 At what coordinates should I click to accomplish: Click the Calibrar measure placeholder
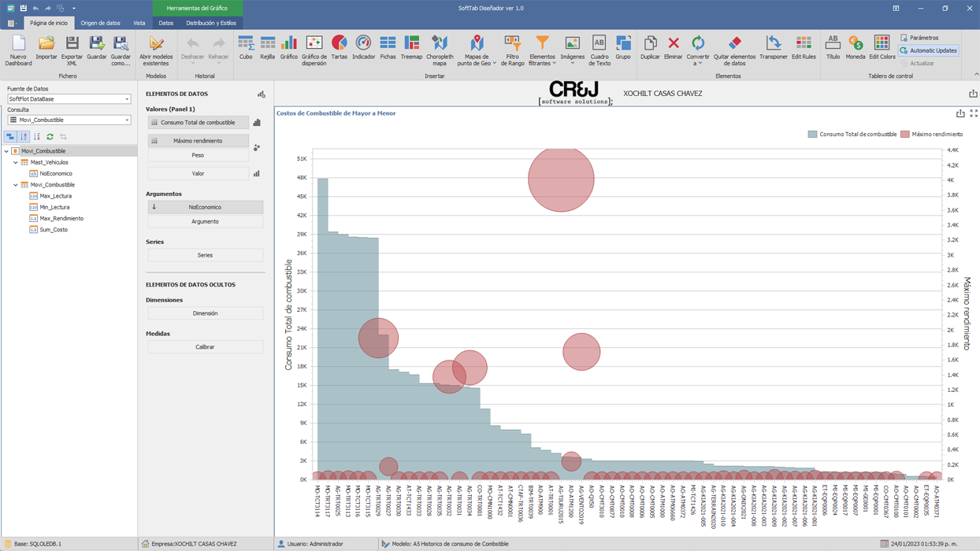click(205, 347)
